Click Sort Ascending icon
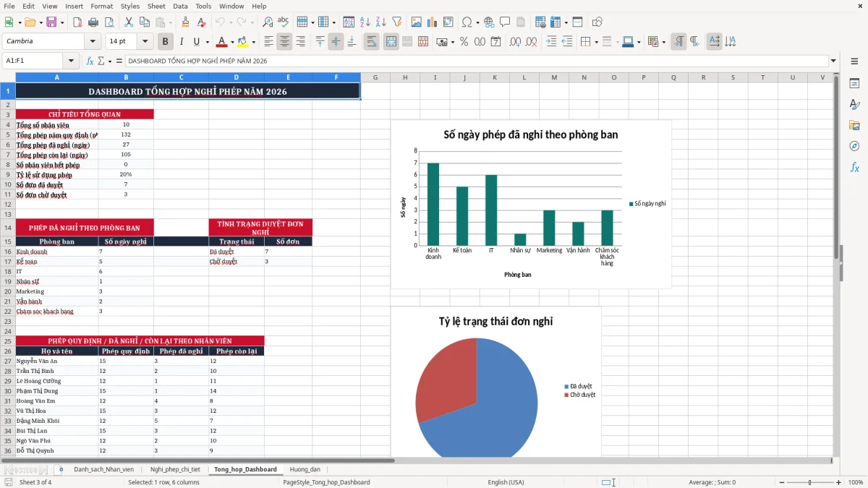This screenshot has width=868, height=488. (x=365, y=22)
